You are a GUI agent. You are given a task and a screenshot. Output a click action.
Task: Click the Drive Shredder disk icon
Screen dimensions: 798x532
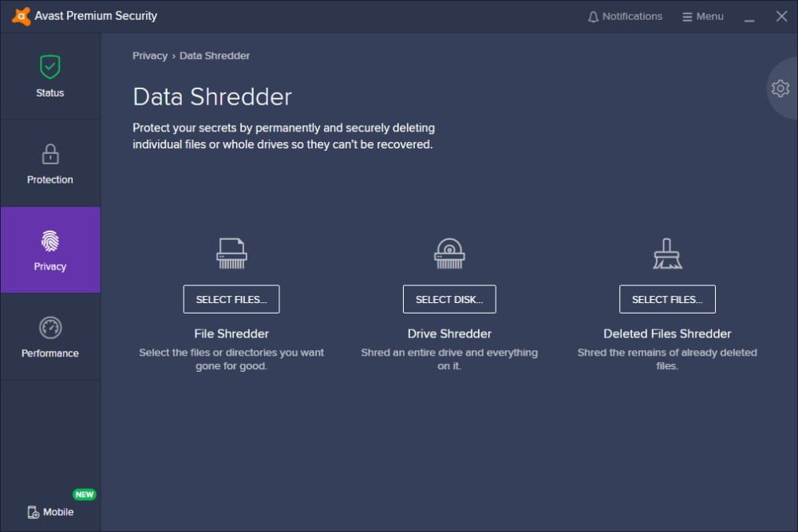point(449,254)
